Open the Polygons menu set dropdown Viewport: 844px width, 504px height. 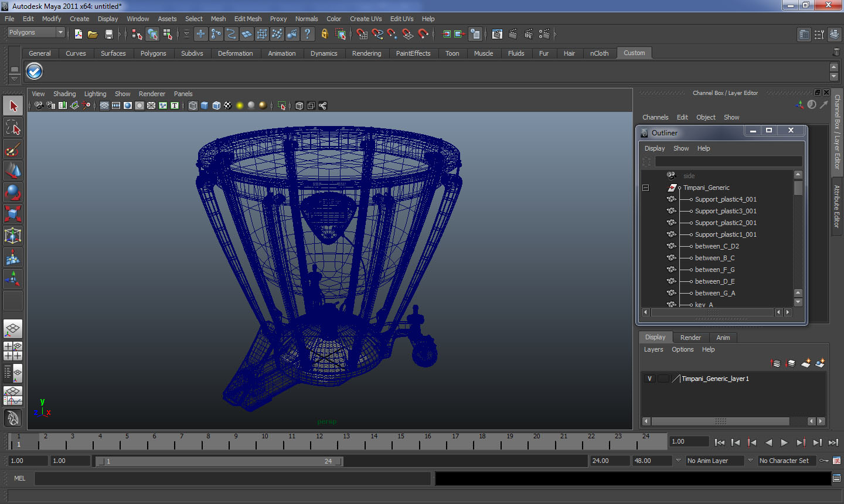pos(36,33)
